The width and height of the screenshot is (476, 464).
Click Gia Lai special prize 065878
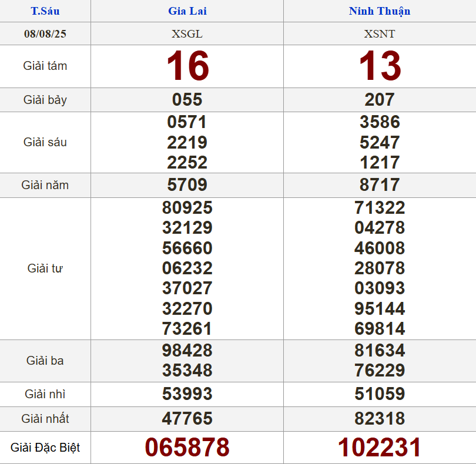click(187, 448)
